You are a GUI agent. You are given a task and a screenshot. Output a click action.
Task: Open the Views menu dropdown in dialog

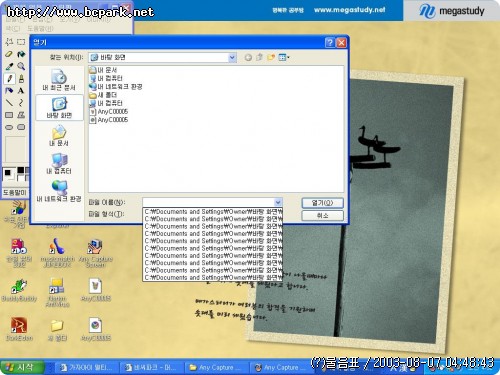pyautogui.click(x=284, y=57)
